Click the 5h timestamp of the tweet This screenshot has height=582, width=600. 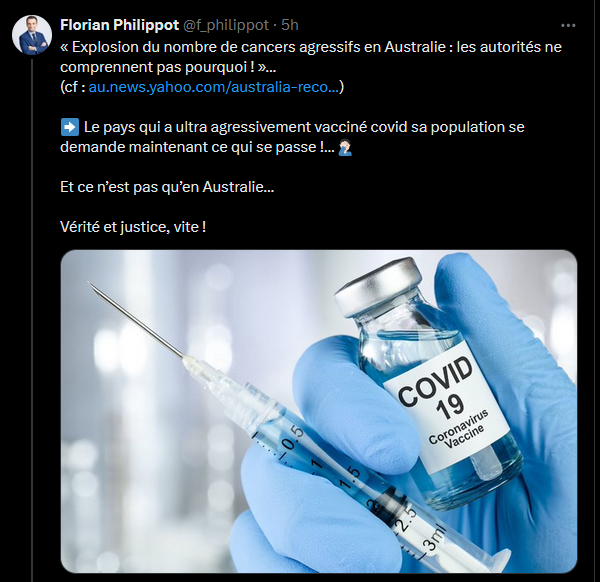[290, 25]
